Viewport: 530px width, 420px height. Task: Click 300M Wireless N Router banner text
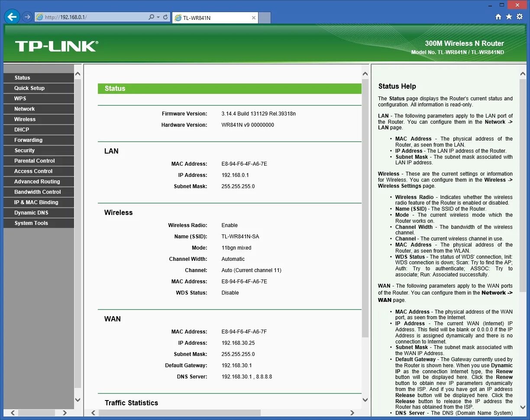point(465,43)
